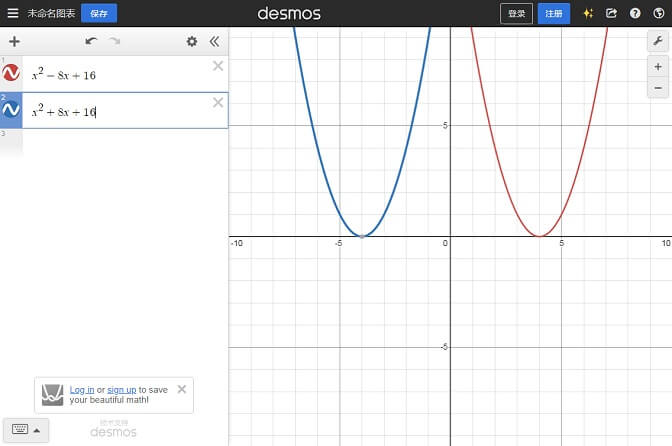Click the empty expression row 3
Image resolution: width=672 pixels, height=446 pixels.
point(114,144)
